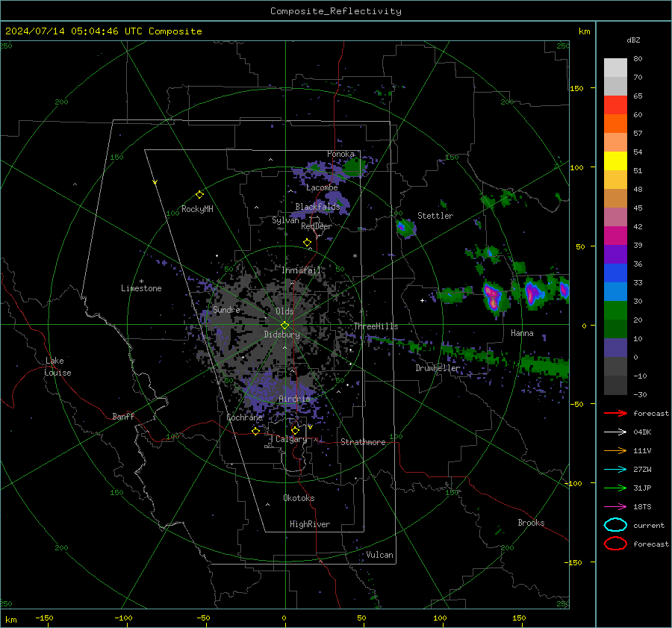The width and height of the screenshot is (672, 628).
Task: Select the cyan current ellipse legend icon
Action: point(615,525)
